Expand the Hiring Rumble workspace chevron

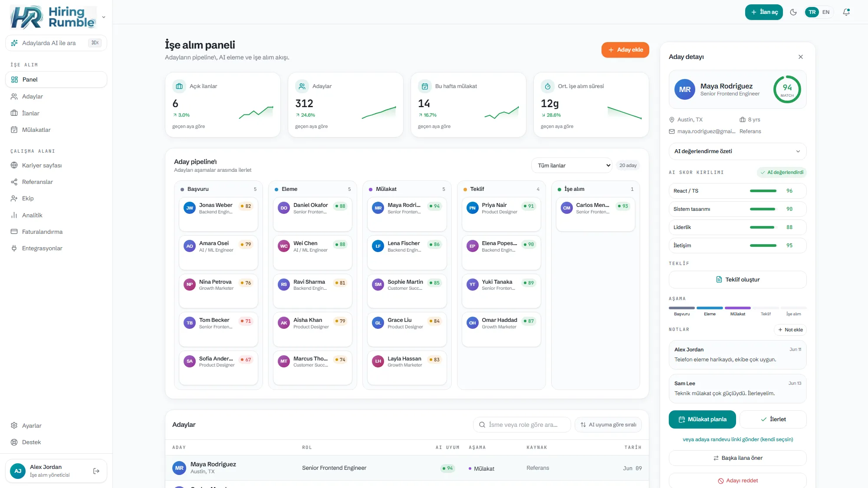tap(104, 17)
